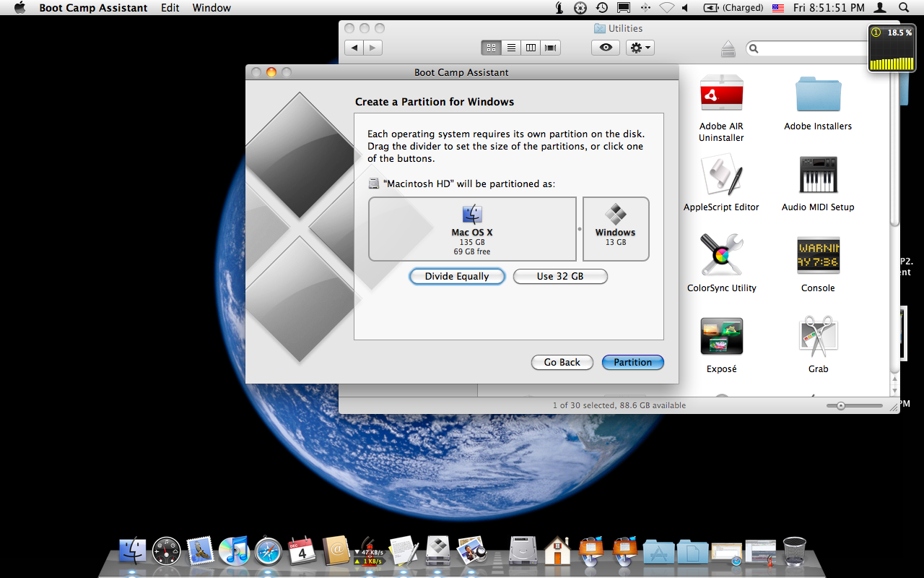The height and width of the screenshot is (578, 924).
Task: Click the Applications folder stack in Dock
Action: click(658, 553)
